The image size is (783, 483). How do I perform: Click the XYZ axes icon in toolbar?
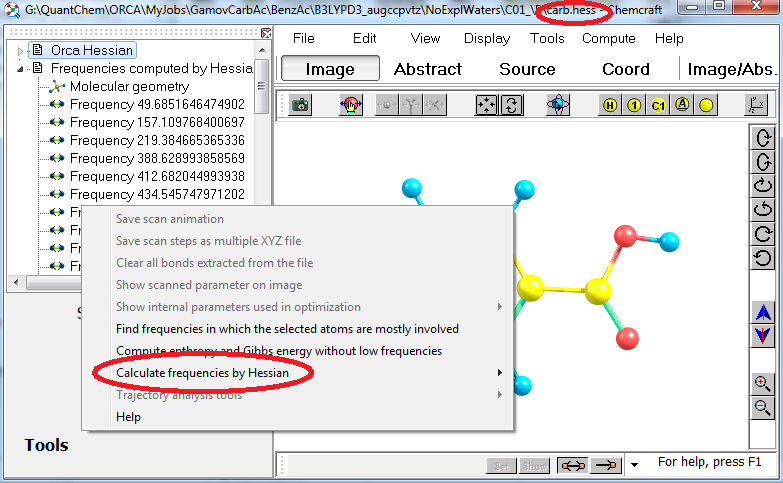coord(757,105)
